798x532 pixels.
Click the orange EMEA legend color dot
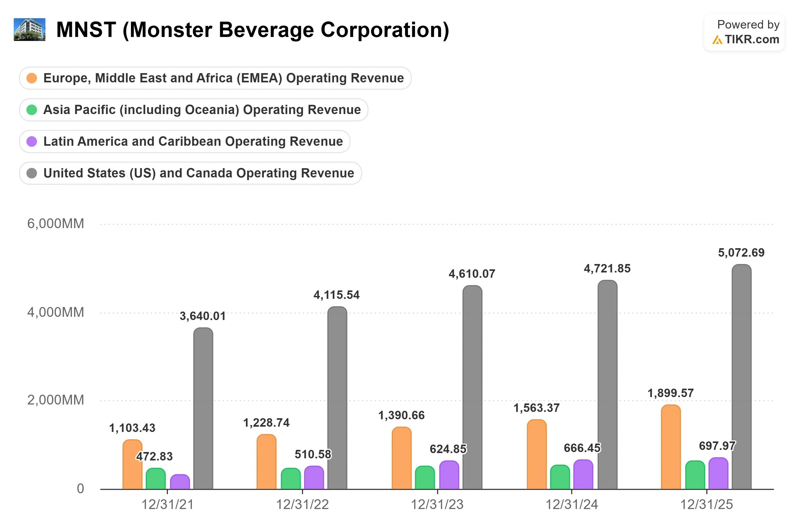[31, 78]
